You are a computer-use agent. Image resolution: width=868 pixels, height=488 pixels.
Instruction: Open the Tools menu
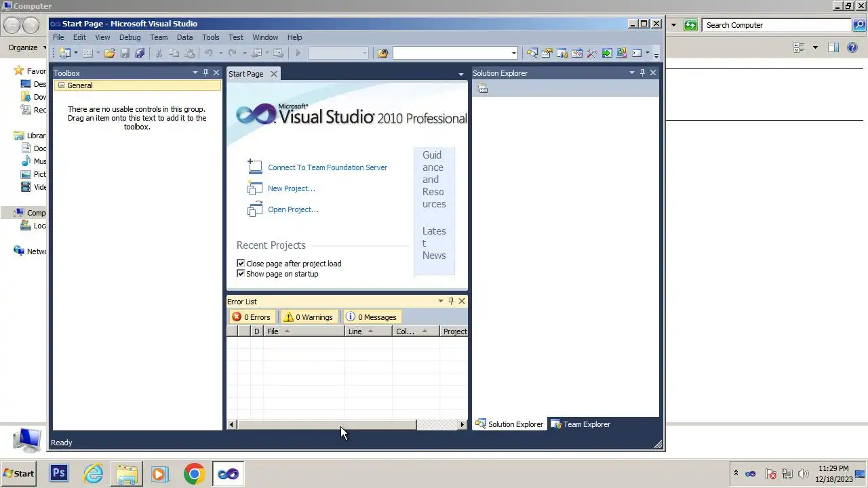pyautogui.click(x=210, y=37)
